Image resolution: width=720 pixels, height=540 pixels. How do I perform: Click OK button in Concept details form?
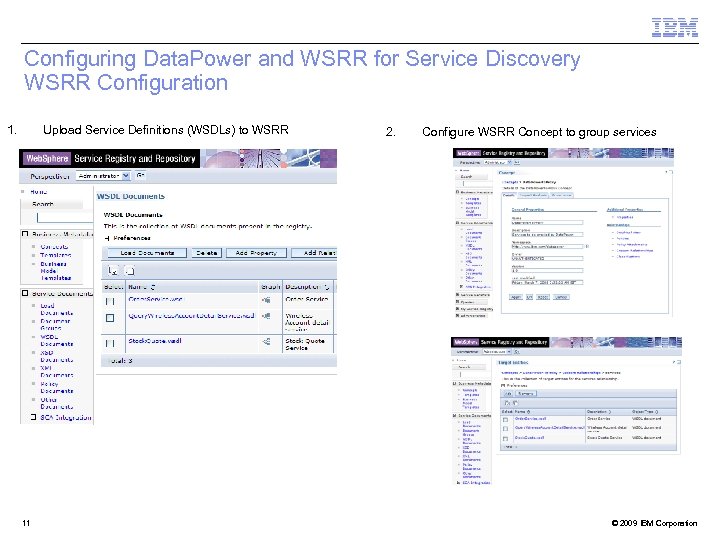coord(529,297)
